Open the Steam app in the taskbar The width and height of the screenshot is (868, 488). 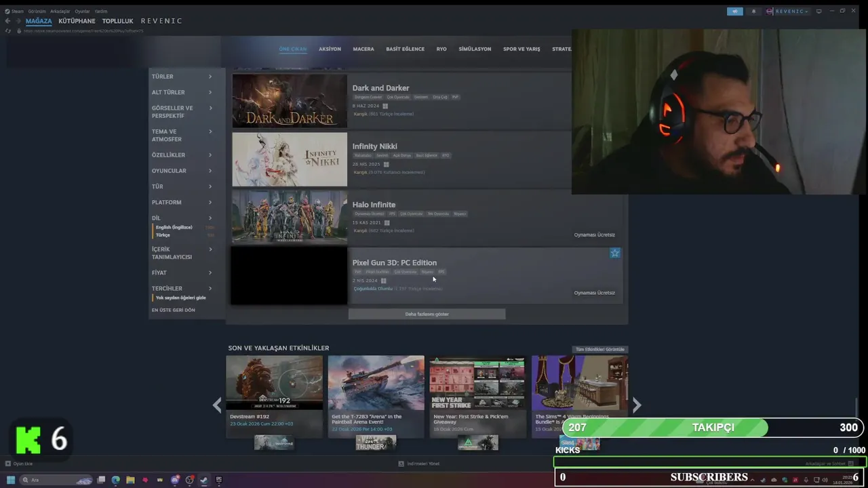204,480
